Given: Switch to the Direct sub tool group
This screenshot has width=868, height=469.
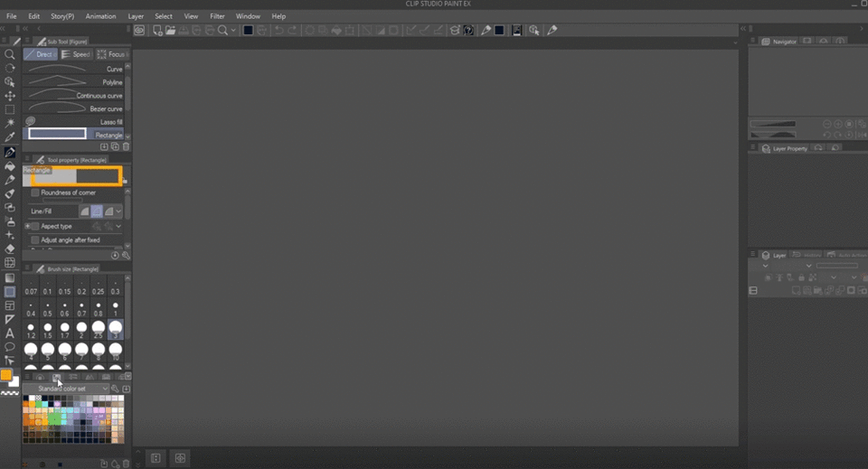Looking at the screenshot, I should [40, 54].
